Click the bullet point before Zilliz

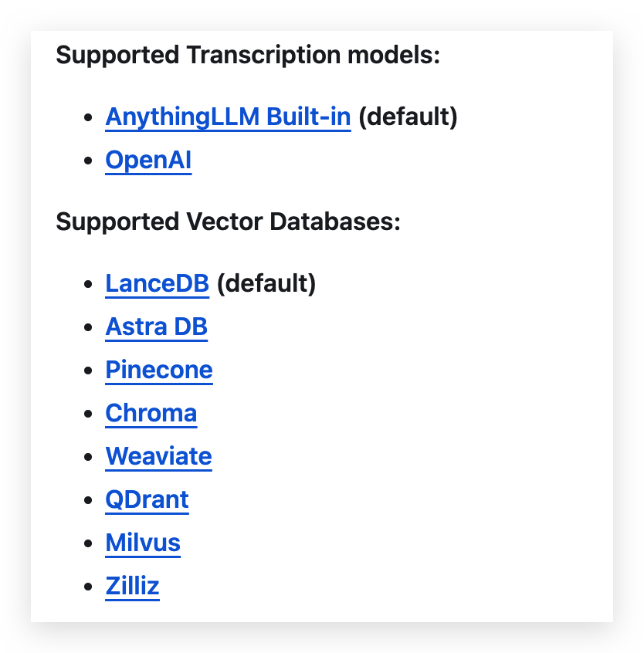87,587
